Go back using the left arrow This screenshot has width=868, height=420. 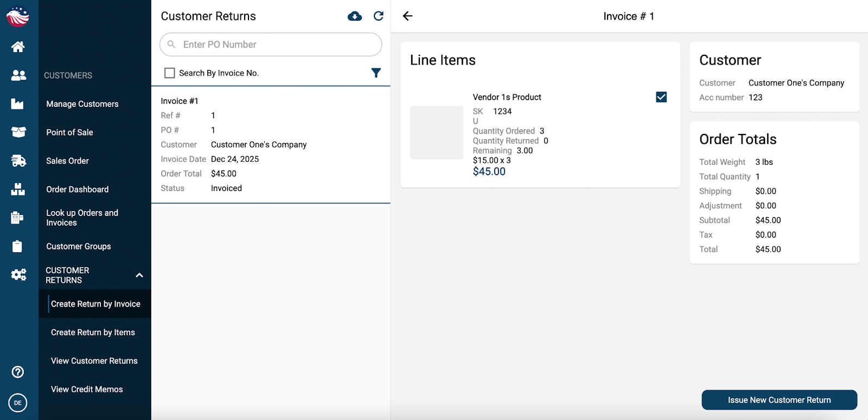408,16
